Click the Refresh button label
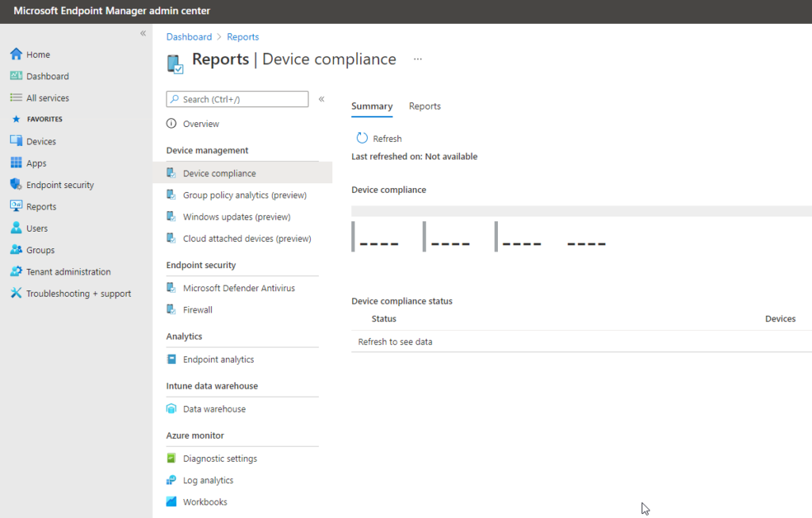Image resolution: width=812 pixels, height=518 pixels. pos(387,138)
